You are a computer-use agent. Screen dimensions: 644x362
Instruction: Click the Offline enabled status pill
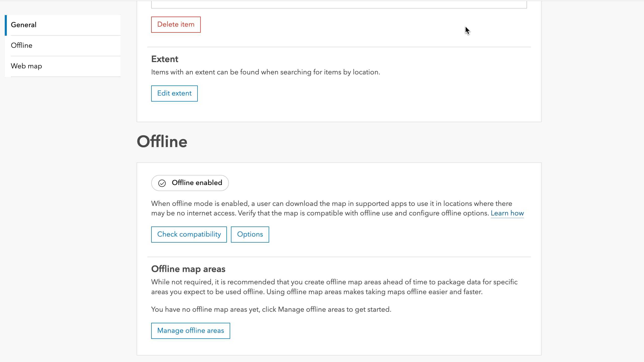pyautogui.click(x=190, y=183)
